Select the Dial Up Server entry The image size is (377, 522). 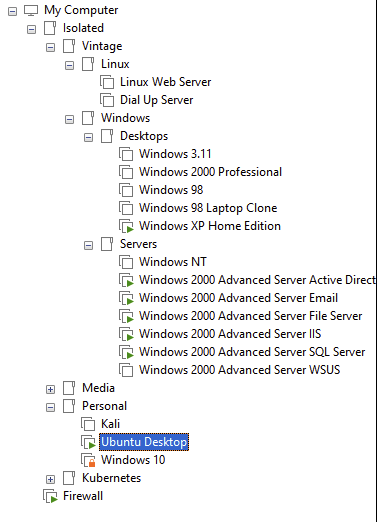click(157, 100)
